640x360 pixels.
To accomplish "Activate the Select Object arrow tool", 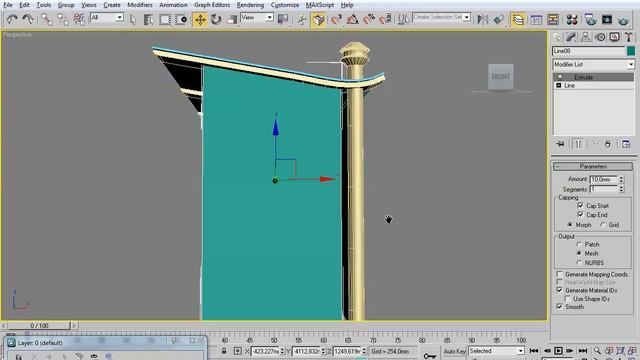I will (133, 19).
